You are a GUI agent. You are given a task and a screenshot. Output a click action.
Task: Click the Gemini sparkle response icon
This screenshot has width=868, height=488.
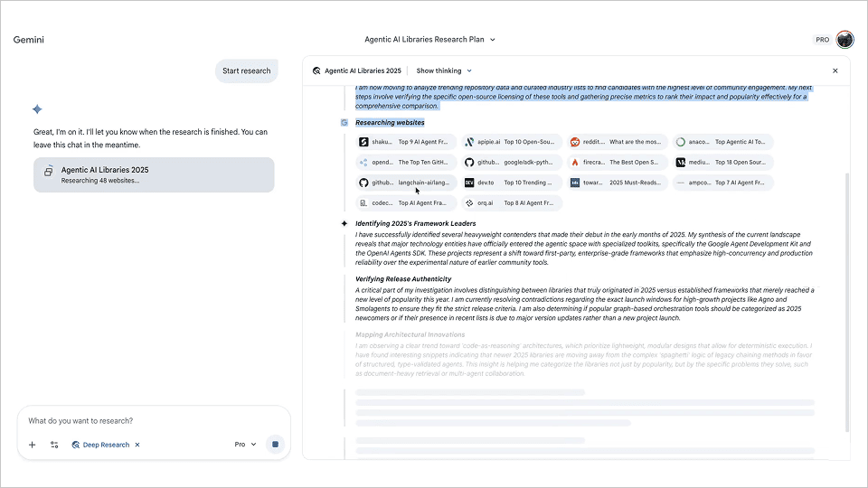click(37, 109)
